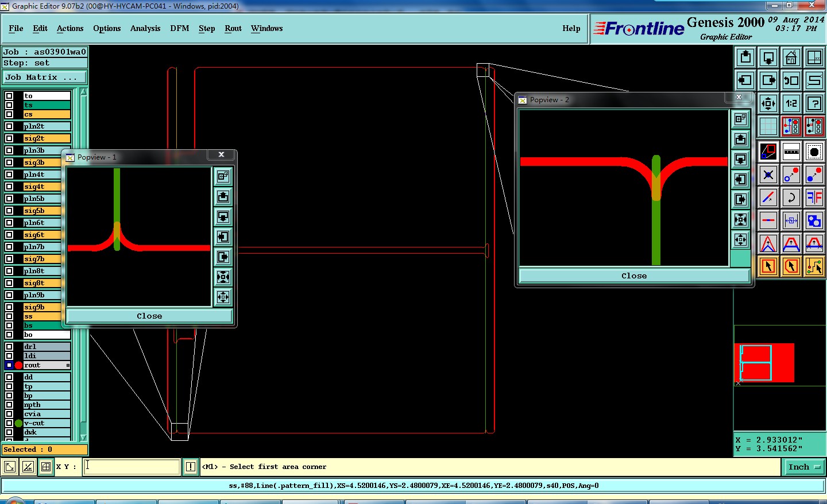The image size is (827, 504).
Task: Select the pln8t layer name
Action: point(47,271)
